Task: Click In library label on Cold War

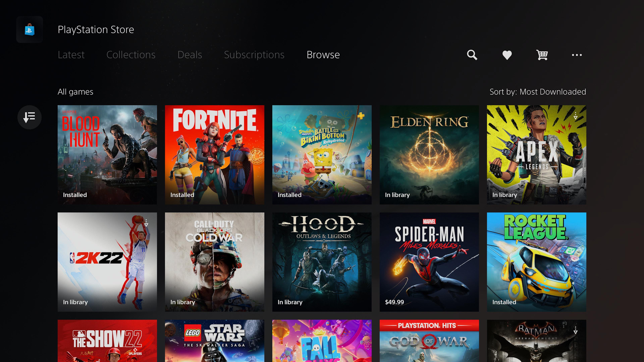Action: point(182,302)
